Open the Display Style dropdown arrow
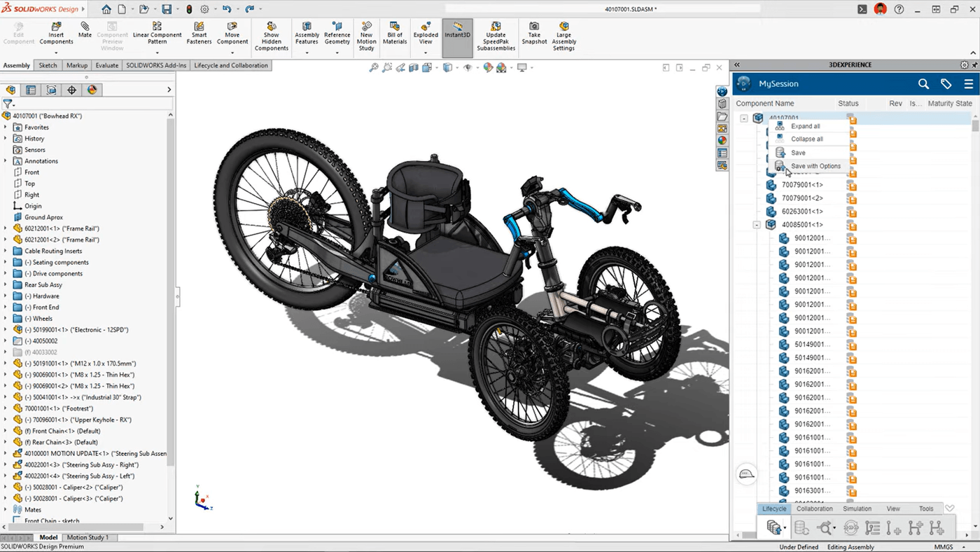This screenshot has width=980, height=552. click(x=456, y=67)
